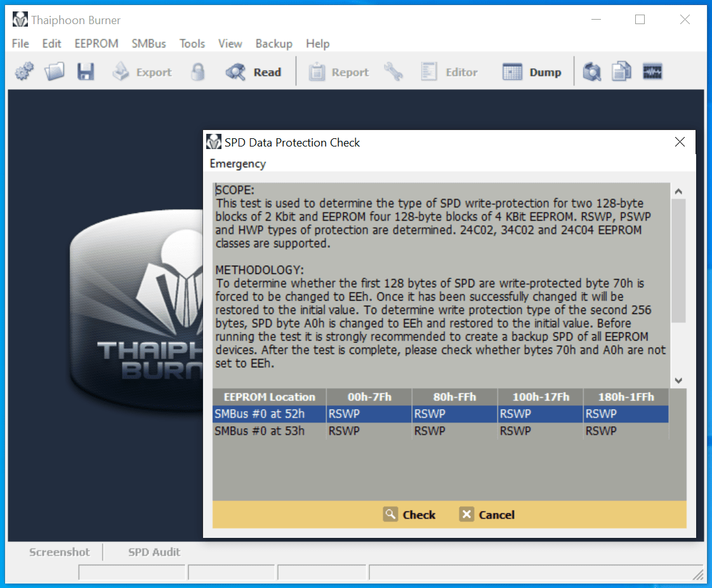Screen dimensions: 712x588
Task: Maximize the Thaiphoon Burner window
Action: (x=640, y=20)
